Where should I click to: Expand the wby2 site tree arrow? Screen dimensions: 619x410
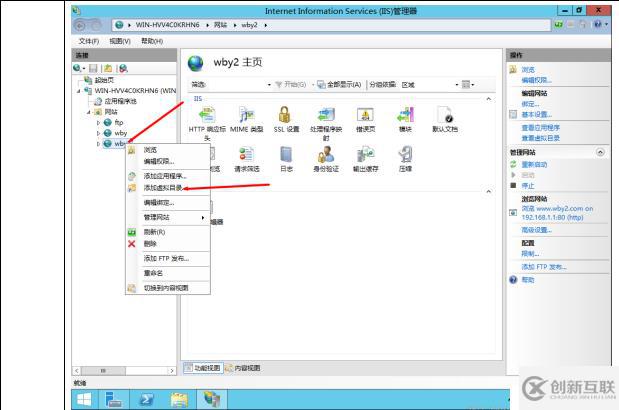[98, 144]
